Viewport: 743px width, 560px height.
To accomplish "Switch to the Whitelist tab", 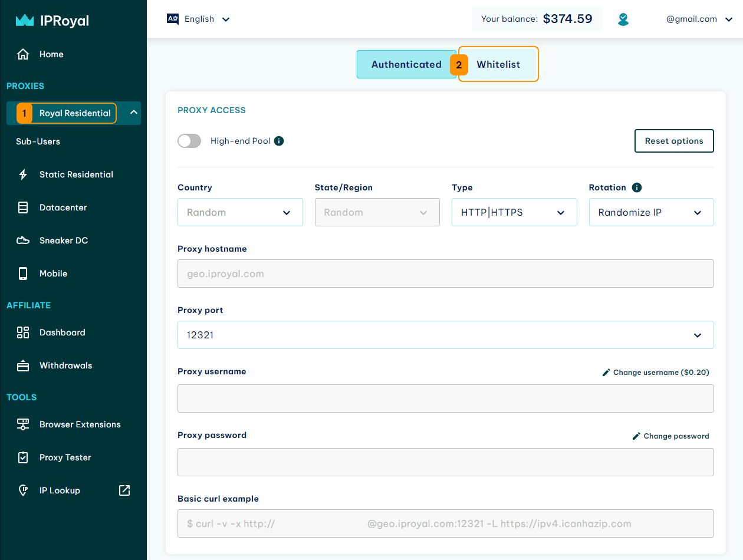I will click(x=498, y=64).
